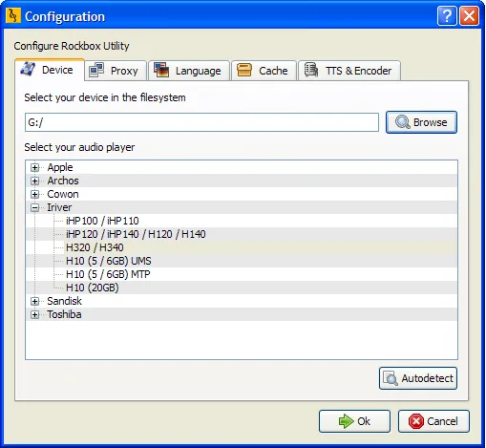Expand the Archos tree node

point(35,181)
